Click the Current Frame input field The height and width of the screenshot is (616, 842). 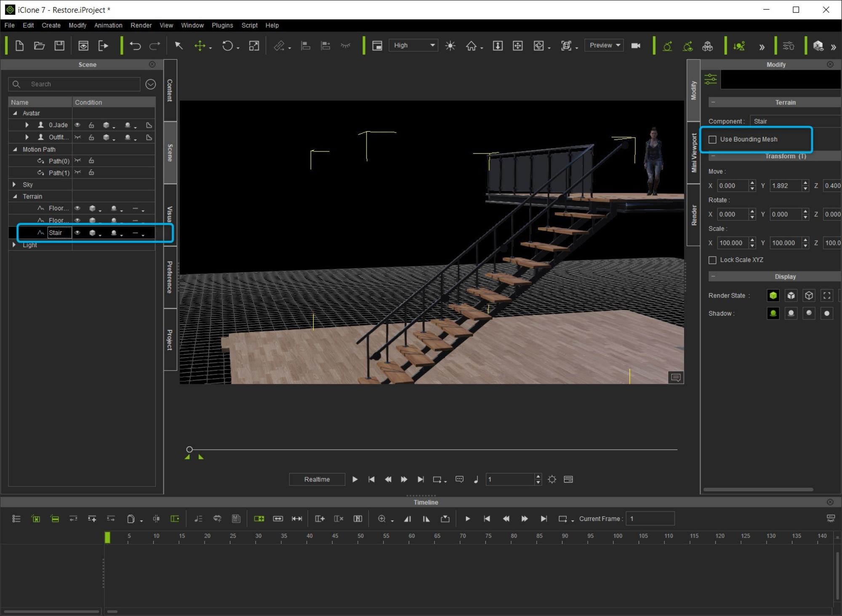pyautogui.click(x=650, y=519)
